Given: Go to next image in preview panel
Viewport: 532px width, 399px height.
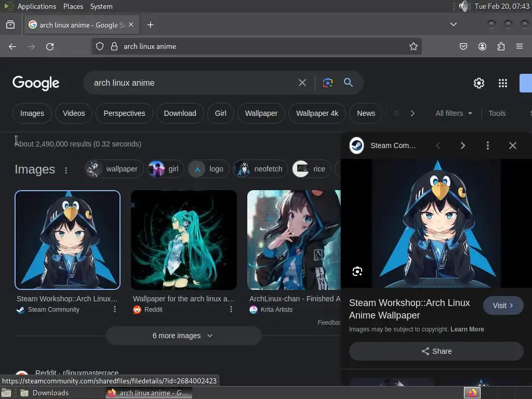Looking at the screenshot, I should click(x=462, y=145).
